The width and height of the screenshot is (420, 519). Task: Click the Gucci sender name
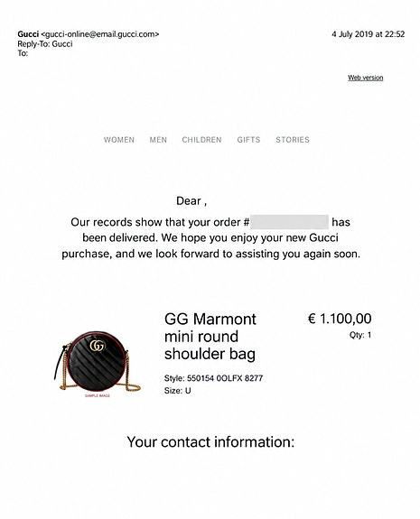click(28, 34)
